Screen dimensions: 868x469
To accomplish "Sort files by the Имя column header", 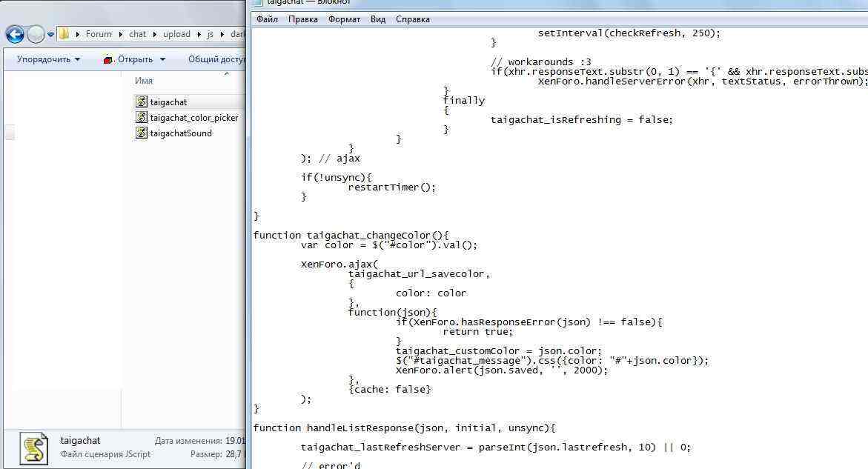I will (x=144, y=80).
